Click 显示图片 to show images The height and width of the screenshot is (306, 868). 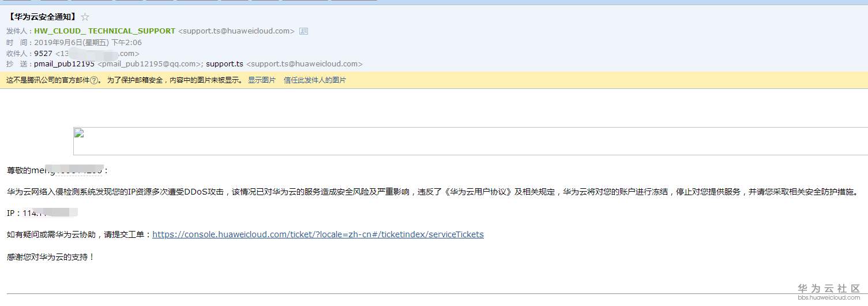pos(262,80)
